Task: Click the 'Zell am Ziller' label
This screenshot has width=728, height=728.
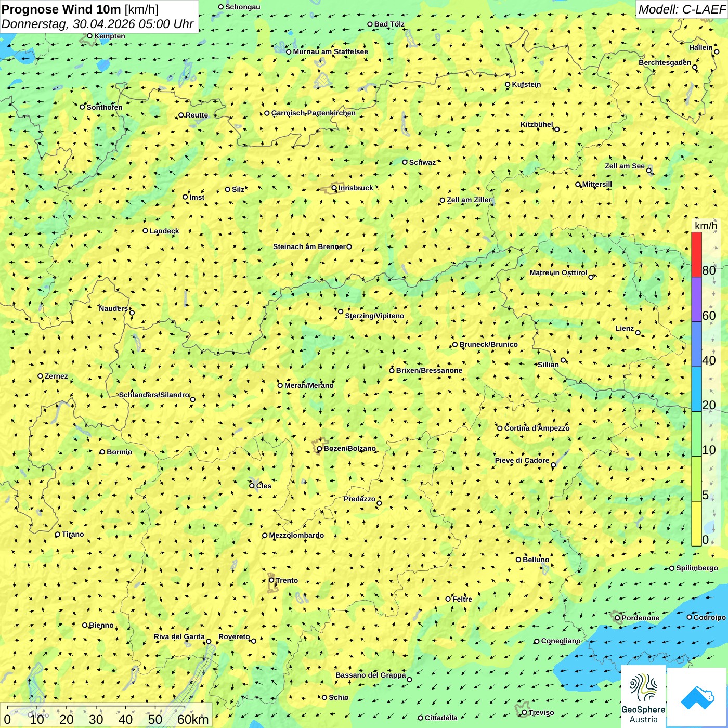Action: (x=469, y=200)
